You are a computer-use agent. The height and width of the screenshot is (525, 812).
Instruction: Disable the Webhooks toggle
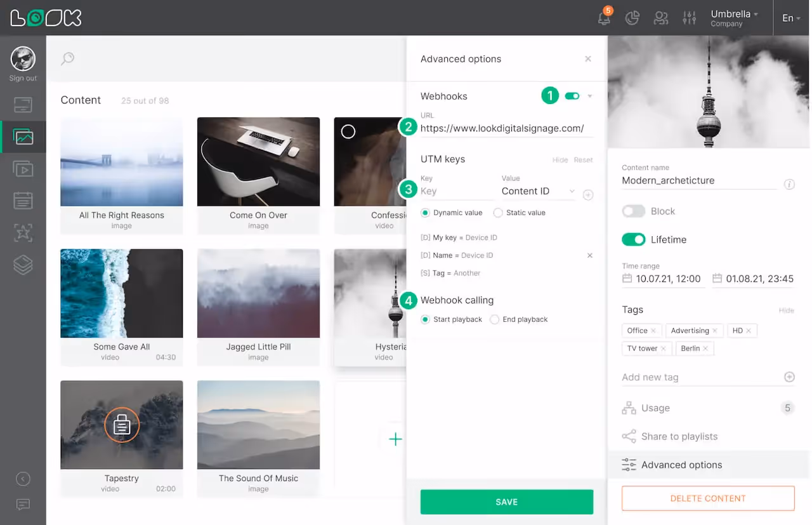pos(572,95)
